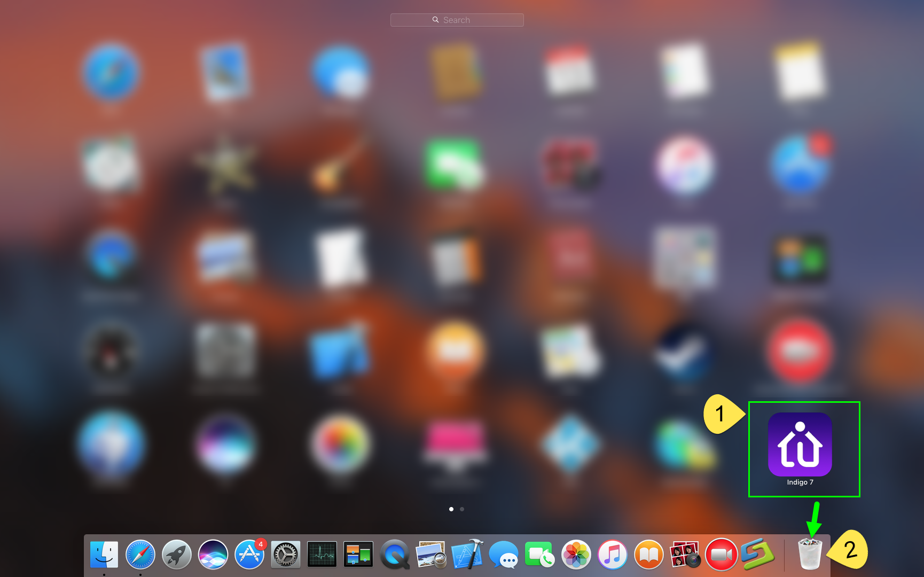Start FaceTime from the Dock
924x577 pixels.
539,555
